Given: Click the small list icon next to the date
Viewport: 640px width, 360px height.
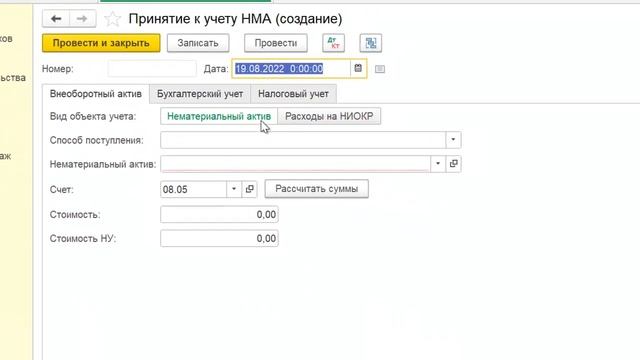Looking at the screenshot, I should click(x=380, y=69).
